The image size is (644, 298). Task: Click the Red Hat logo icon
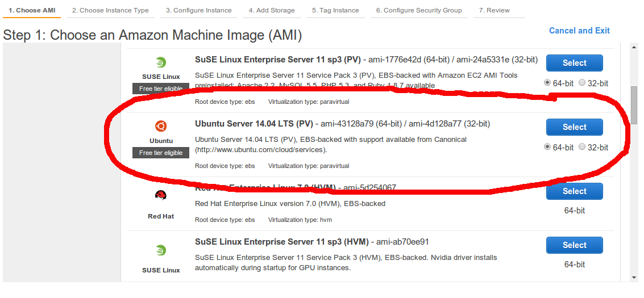[161, 196]
